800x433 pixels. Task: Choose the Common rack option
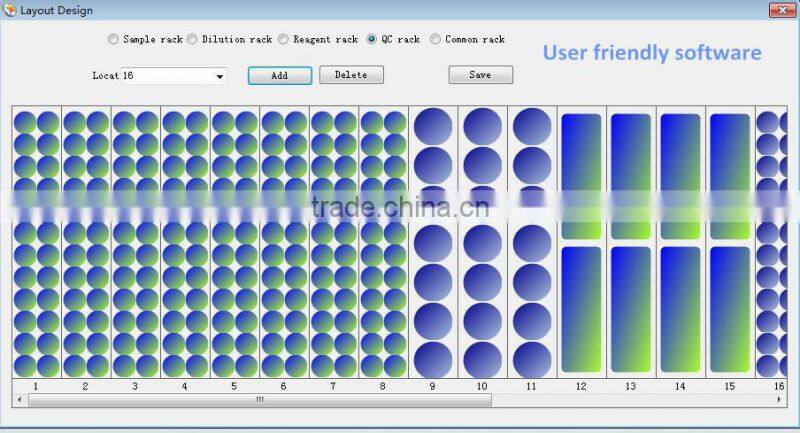point(435,40)
